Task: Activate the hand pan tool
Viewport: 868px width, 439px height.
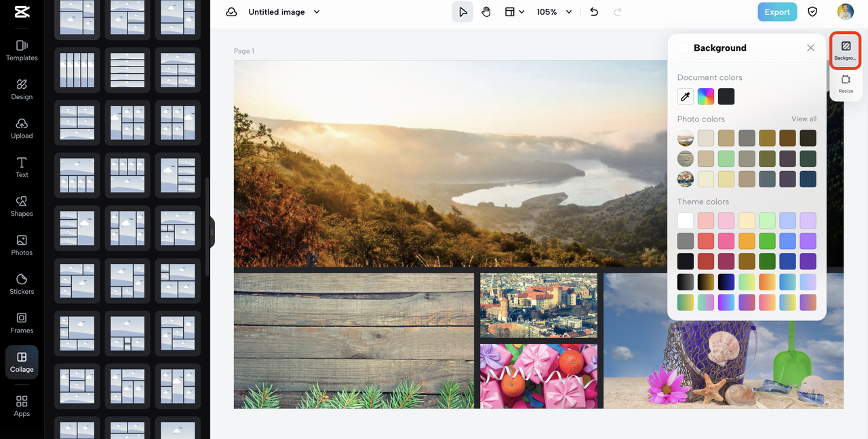Action: pos(486,12)
